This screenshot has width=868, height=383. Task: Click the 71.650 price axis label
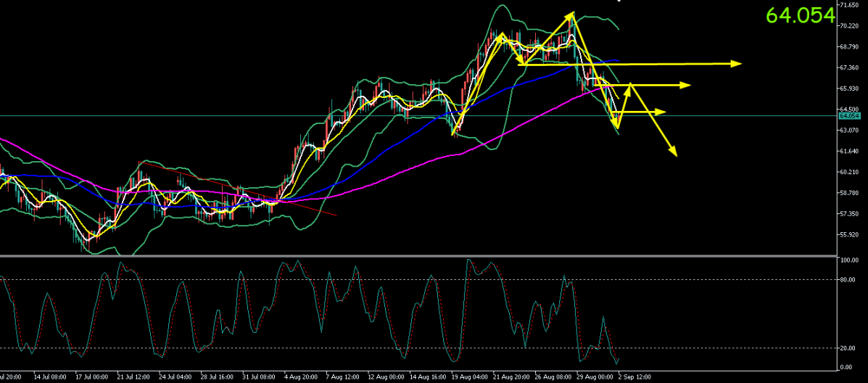851,5
